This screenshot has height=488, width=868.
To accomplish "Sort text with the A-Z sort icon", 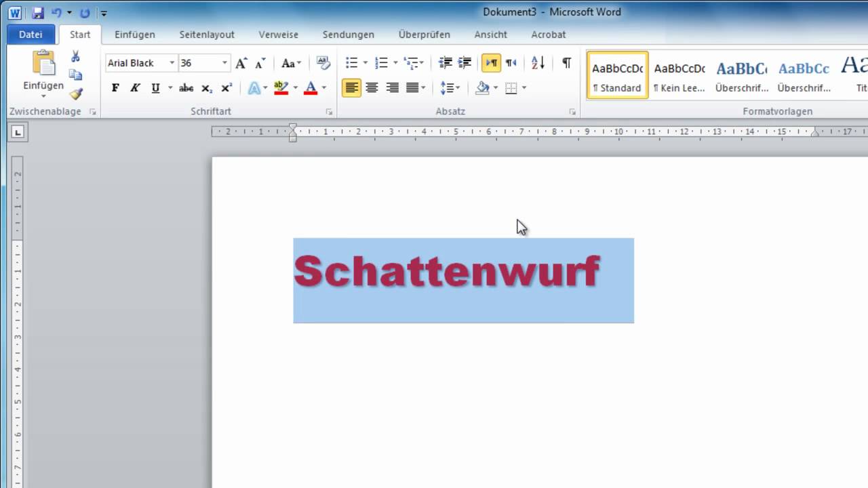I will tap(538, 63).
